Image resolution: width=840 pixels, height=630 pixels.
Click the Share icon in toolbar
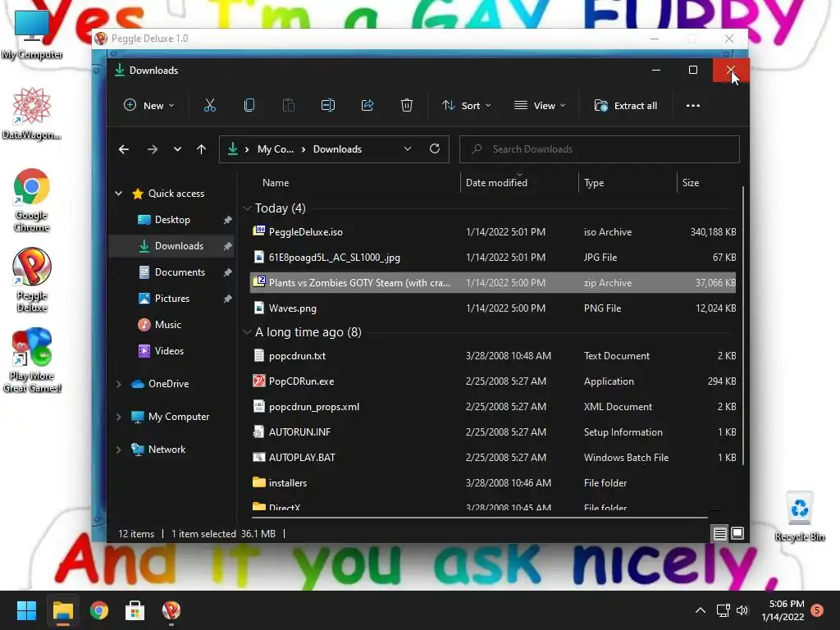click(367, 106)
